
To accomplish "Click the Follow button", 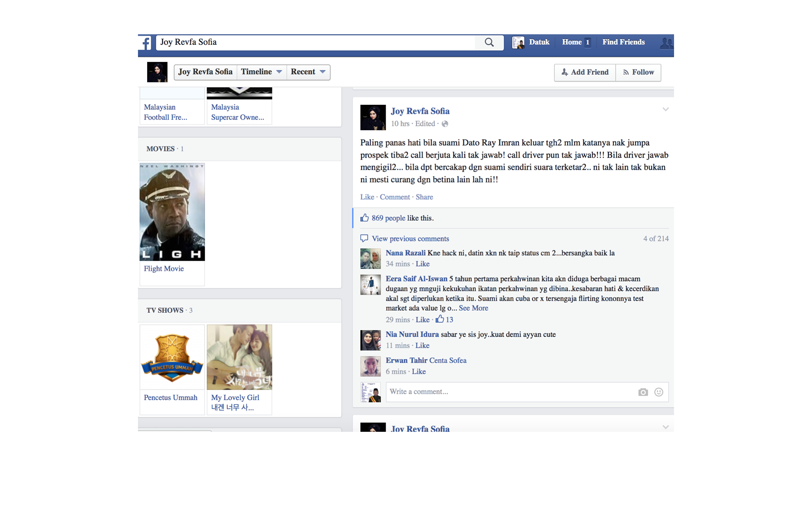I will [x=638, y=72].
